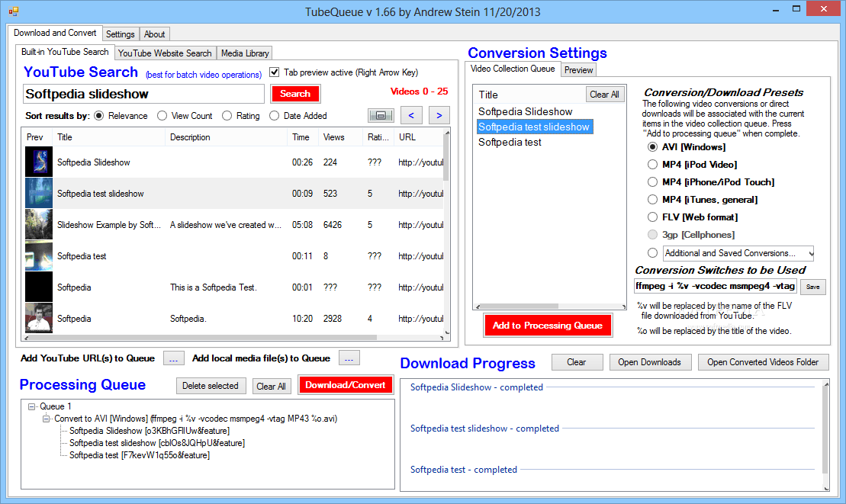Open thumbnail of Softpedia test result
The width and height of the screenshot is (846, 504).
pyautogui.click(x=39, y=255)
